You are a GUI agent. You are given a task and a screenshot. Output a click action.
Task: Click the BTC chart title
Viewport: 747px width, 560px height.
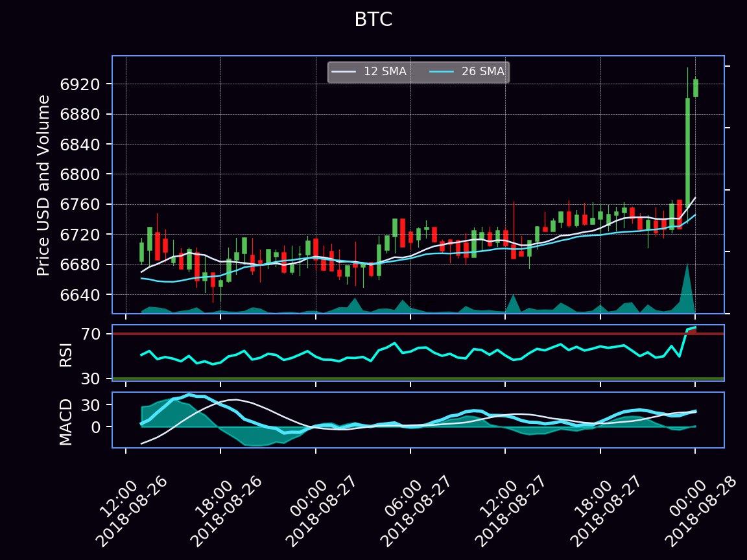pos(373,19)
